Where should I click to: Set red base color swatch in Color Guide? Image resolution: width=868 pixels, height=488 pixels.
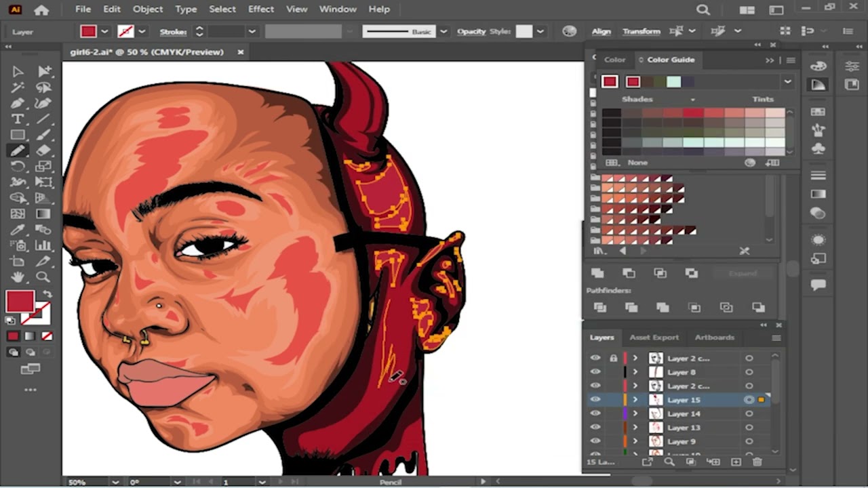point(610,81)
